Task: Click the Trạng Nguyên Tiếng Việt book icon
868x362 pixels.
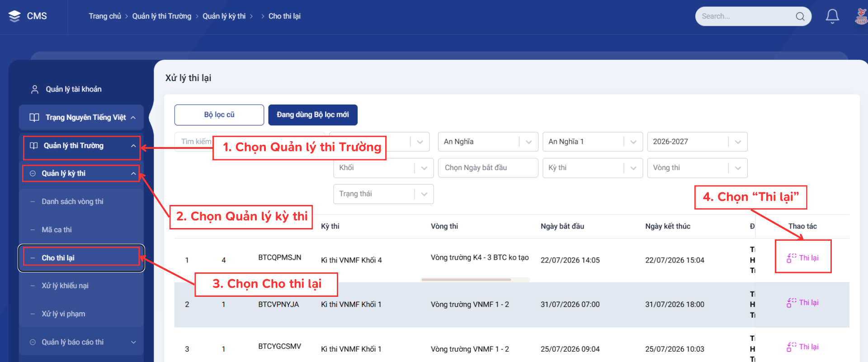Action: (34, 118)
